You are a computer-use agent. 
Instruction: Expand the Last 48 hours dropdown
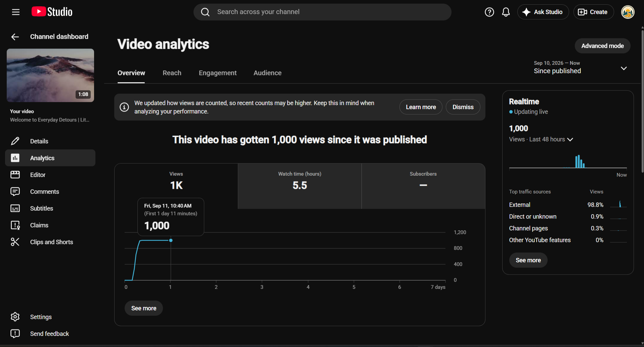point(541,139)
